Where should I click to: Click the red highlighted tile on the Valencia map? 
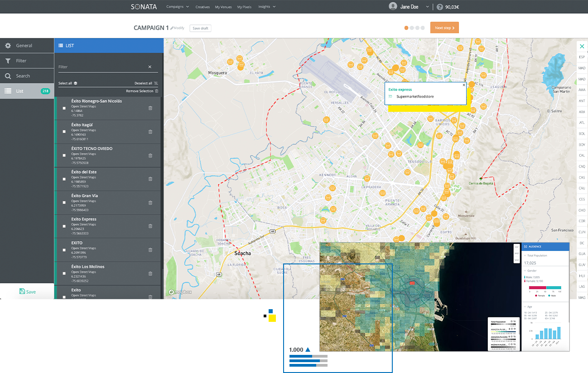coord(412,282)
